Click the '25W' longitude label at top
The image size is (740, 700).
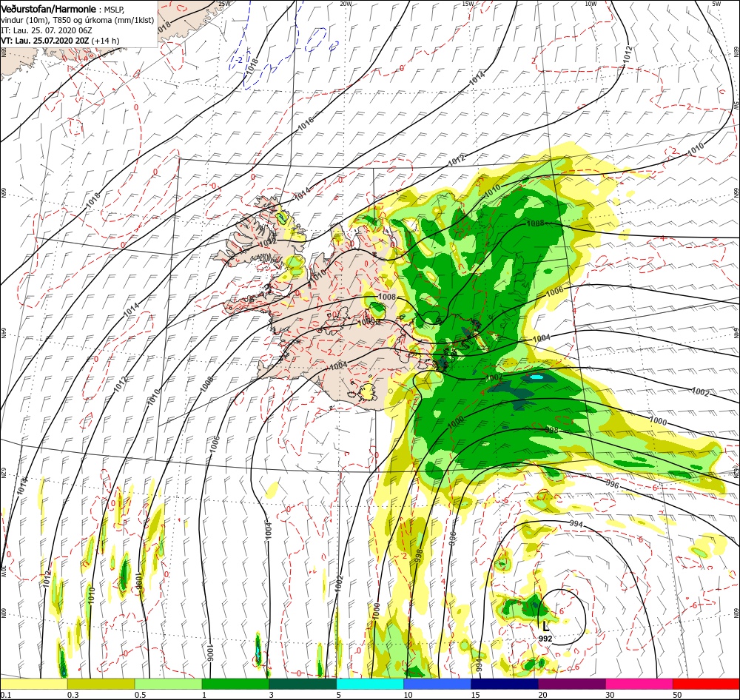click(224, 4)
